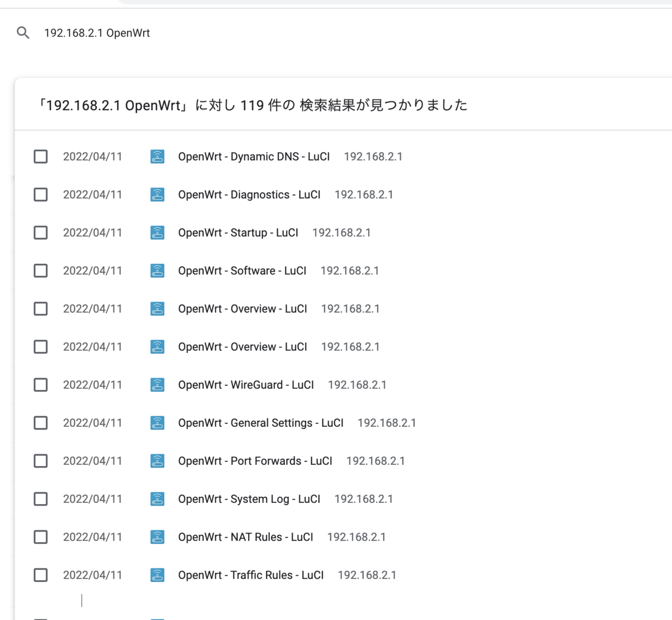The width and height of the screenshot is (672, 620).
Task: Check the box for General Settings entry
Action: pos(41,423)
